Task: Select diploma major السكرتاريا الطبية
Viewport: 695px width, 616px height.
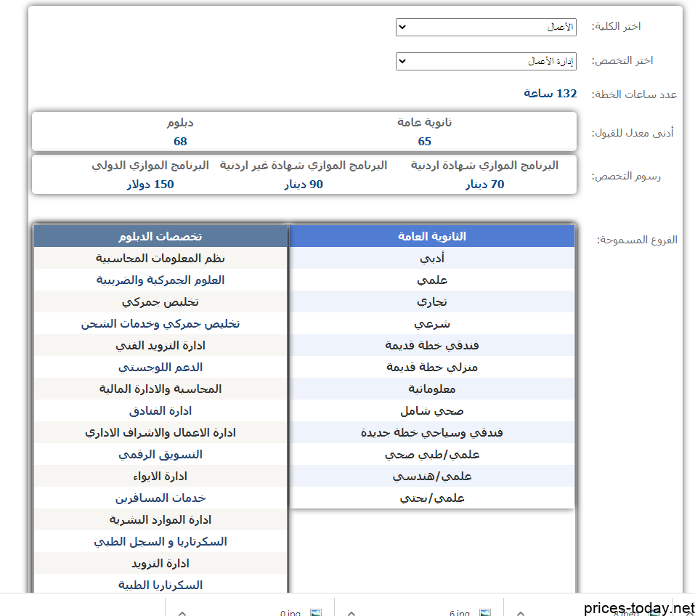Action: [160, 585]
